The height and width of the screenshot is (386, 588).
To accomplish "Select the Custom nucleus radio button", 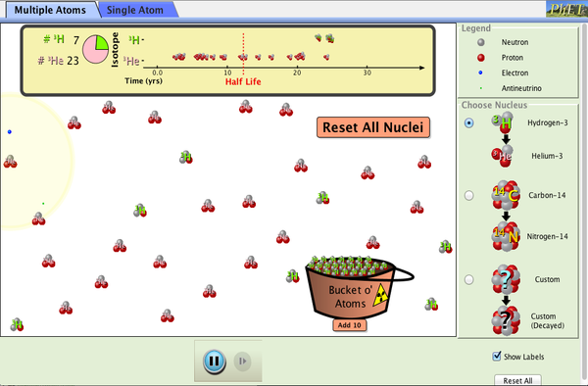I will tap(468, 279).
